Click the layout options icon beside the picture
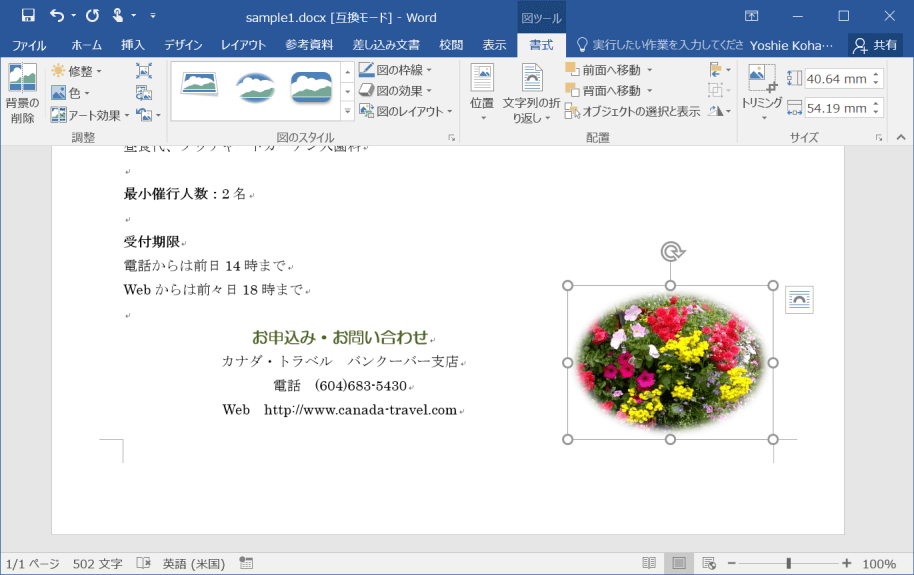This screenshot has width=914, height=575. (799, 300)
